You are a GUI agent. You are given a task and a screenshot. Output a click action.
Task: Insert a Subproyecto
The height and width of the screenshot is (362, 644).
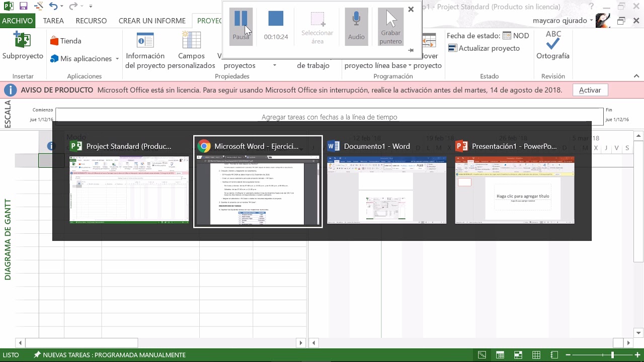[23, 46]
